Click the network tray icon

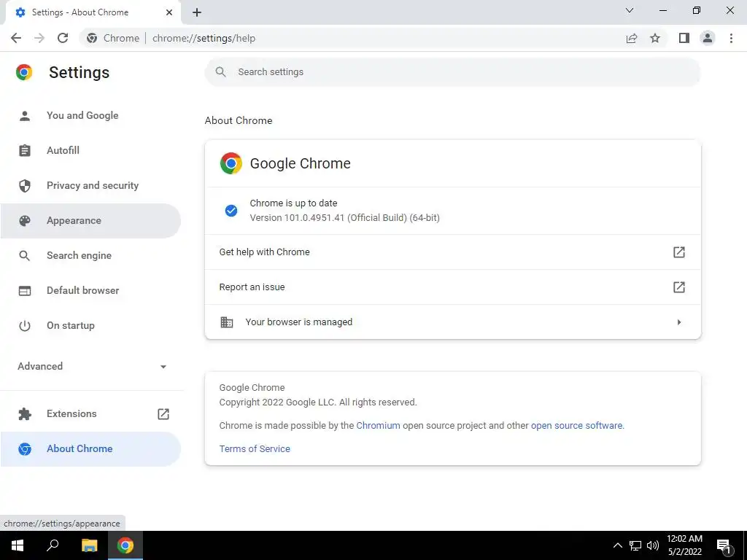635,545
